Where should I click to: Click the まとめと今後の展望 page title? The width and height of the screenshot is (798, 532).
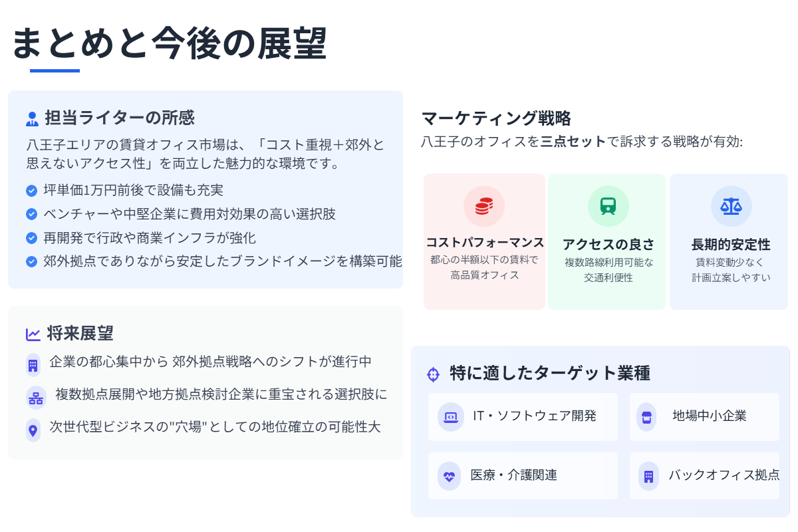(170, 43)
